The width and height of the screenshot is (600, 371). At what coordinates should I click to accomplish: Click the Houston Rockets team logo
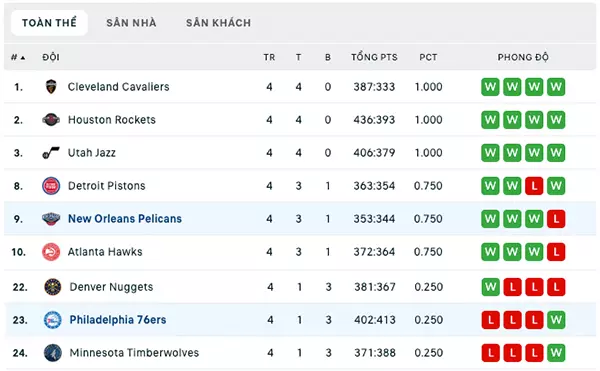[51, 120]
